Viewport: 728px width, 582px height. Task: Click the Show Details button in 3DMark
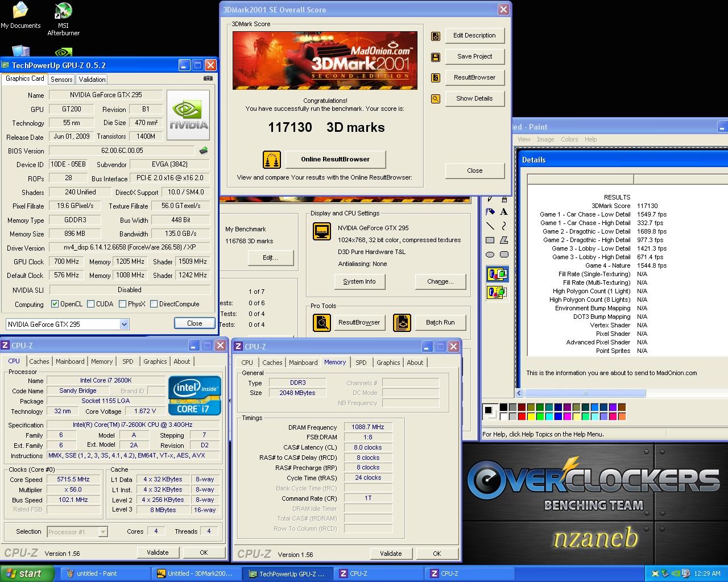click(474, 98)
